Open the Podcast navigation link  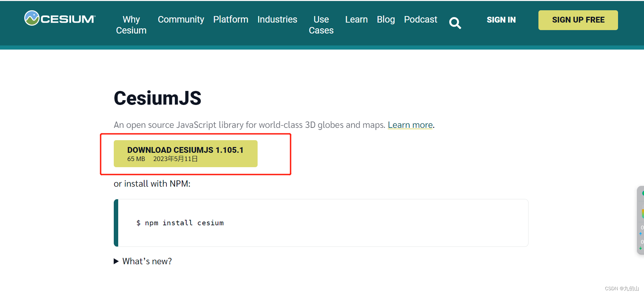click(421, 19)
